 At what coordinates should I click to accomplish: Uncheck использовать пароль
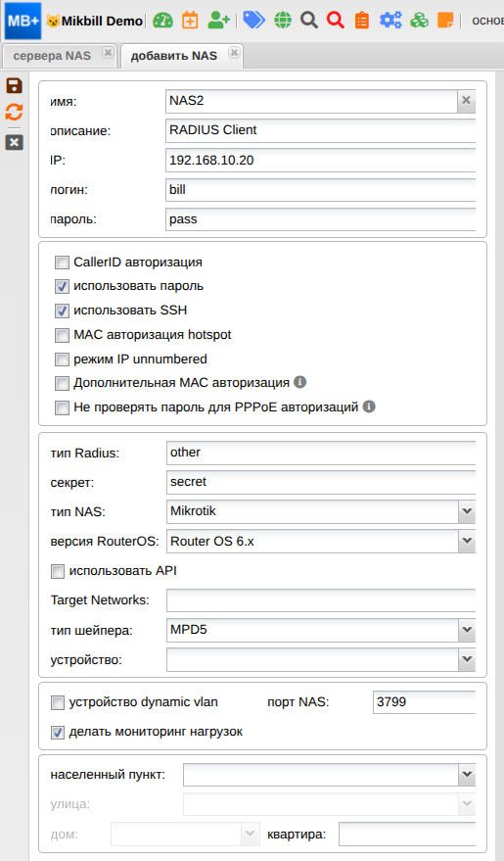(62, 287)
